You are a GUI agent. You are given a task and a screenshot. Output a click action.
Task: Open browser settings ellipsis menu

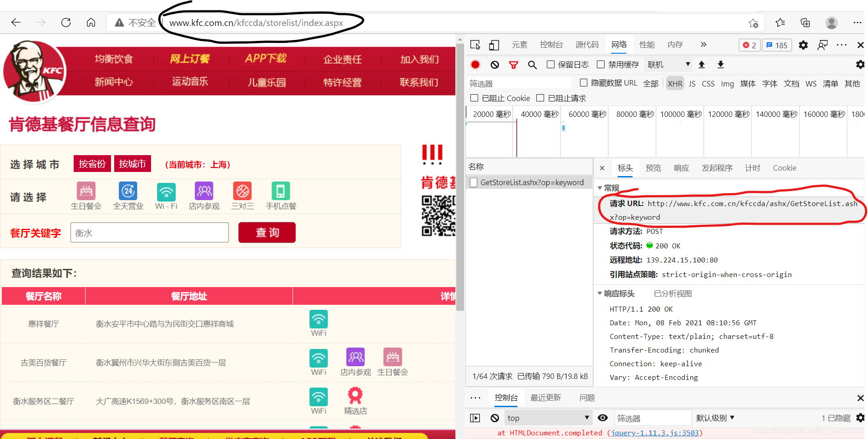[x=857, y=22]
